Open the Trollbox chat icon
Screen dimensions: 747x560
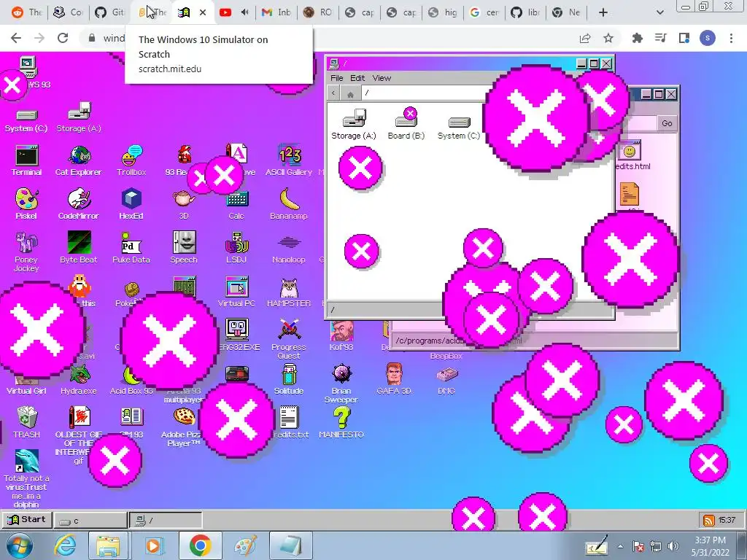tap(131, 161)
